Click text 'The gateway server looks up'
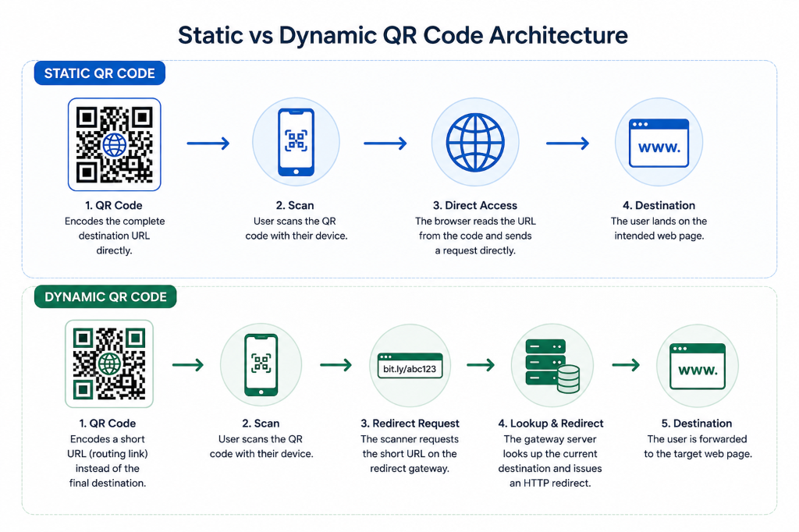Image resolution: width=799 pixels, height=532 pixels. (550, 446)
